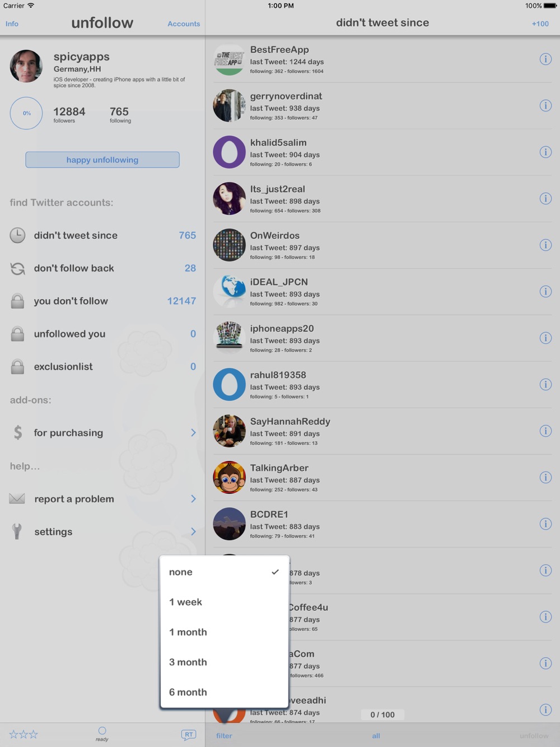
Task: Open info for gerrynoverdinat account
Action: coord(545,106)
